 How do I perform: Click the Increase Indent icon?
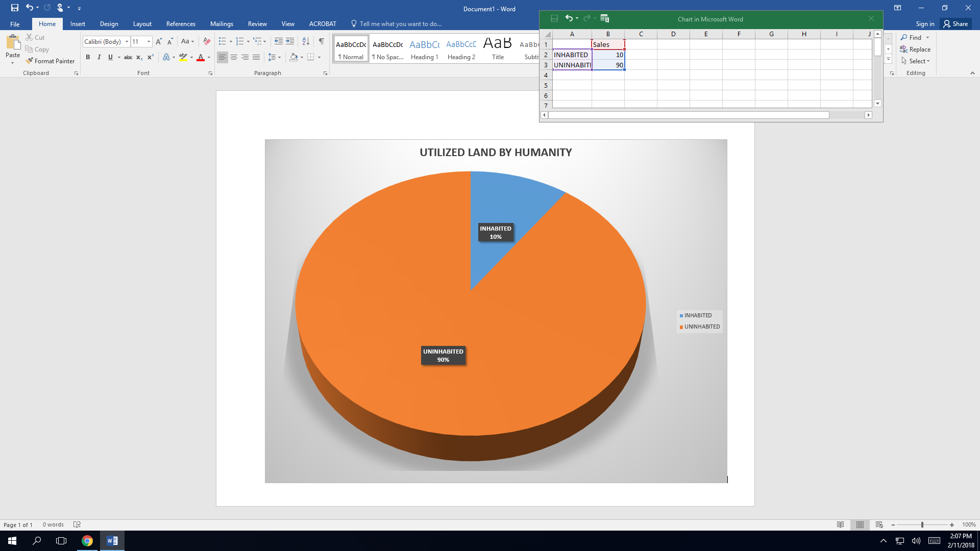(290, 41)
